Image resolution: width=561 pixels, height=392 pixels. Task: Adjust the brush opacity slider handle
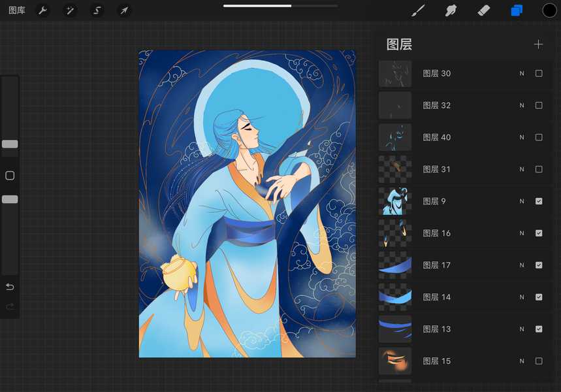click(x=10, y=199)
